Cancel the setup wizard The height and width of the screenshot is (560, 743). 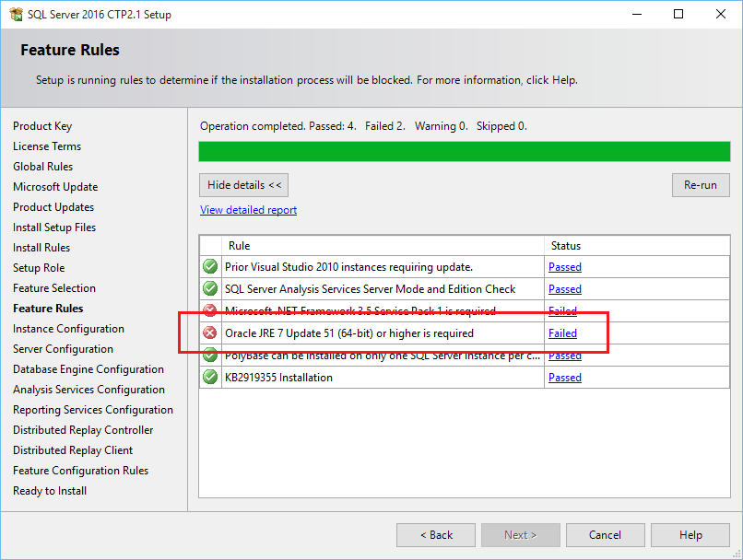(605, 535)
